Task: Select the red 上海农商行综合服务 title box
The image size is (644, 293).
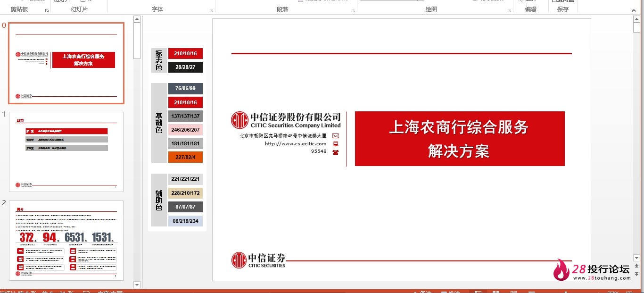Action: pos(460,139)
